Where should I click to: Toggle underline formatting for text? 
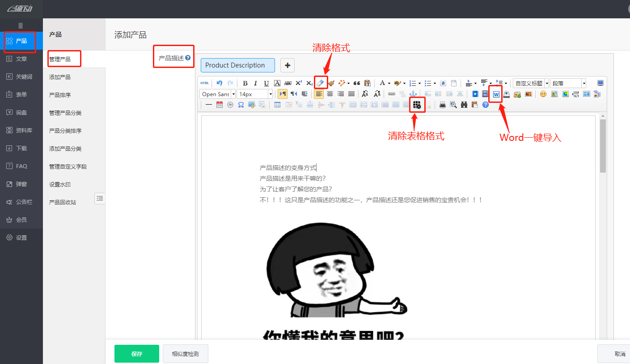point(266,83)
